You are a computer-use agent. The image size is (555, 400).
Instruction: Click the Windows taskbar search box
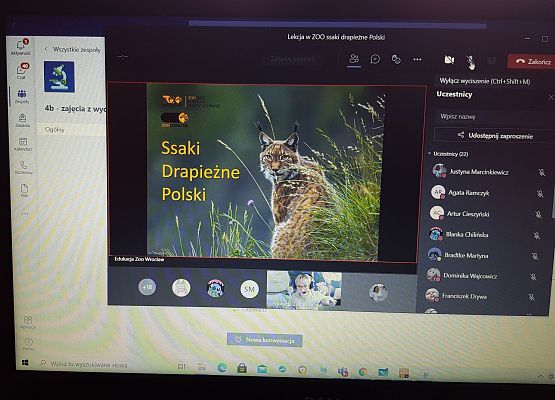point(88,364)
